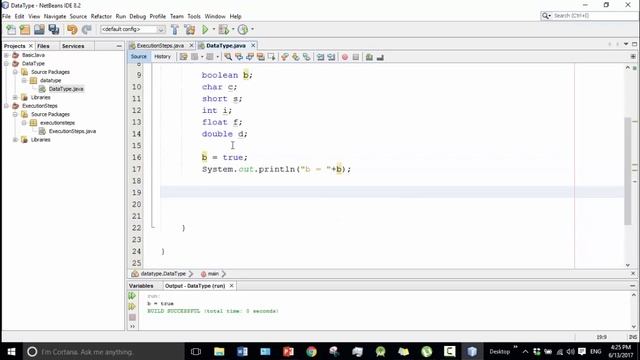Click the Save All toolbar icon
Screen dimensions: 640x360
(x=53, y=29)
